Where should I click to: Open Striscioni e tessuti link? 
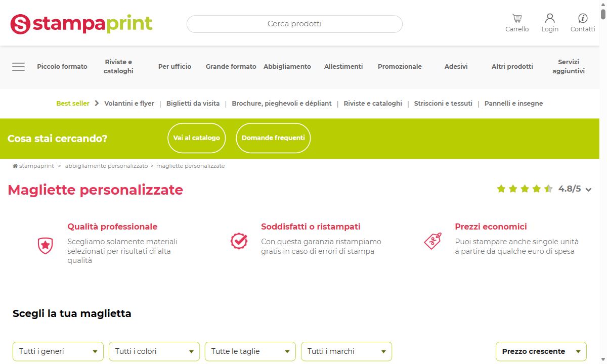(x=443, y=104)
